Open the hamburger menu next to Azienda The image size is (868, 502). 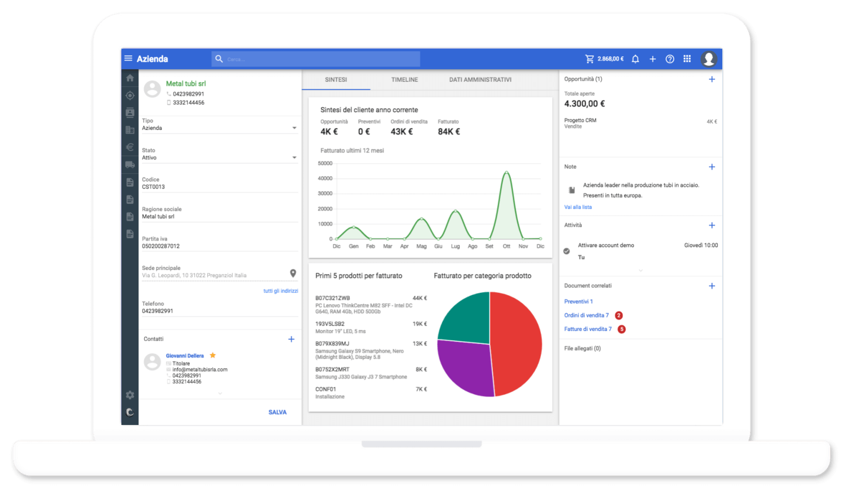point(128,58)
